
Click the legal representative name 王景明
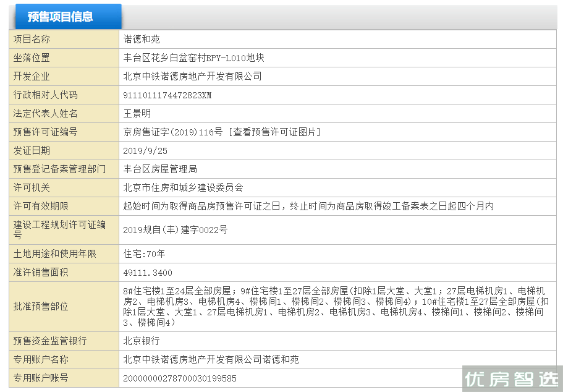[137, 114]
